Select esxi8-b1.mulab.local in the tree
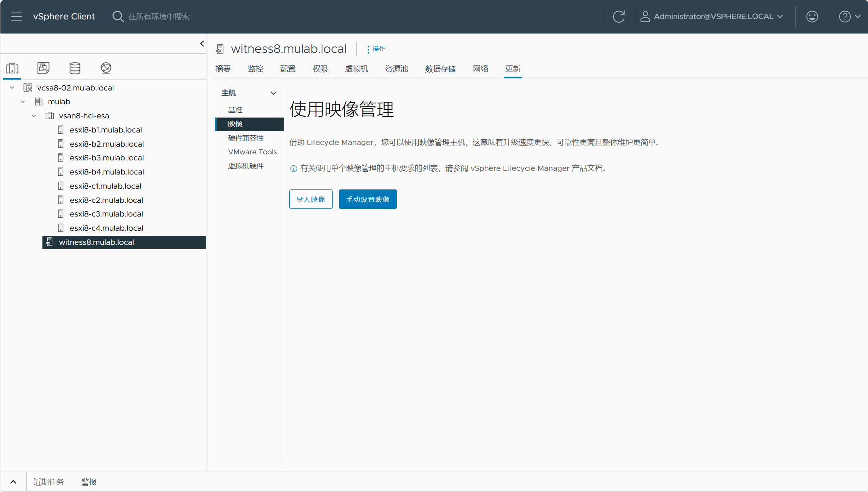 coord(106,130)
